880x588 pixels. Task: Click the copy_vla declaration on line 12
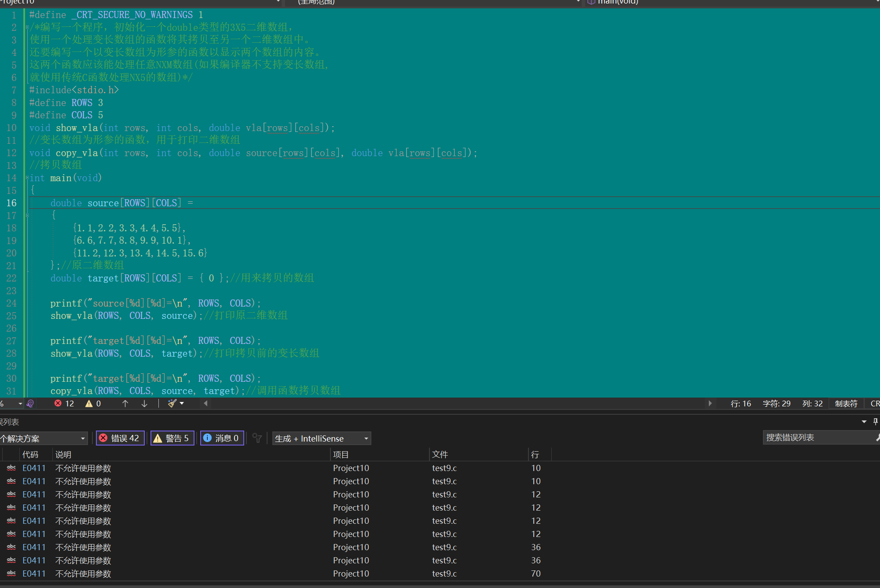(253, 153)
